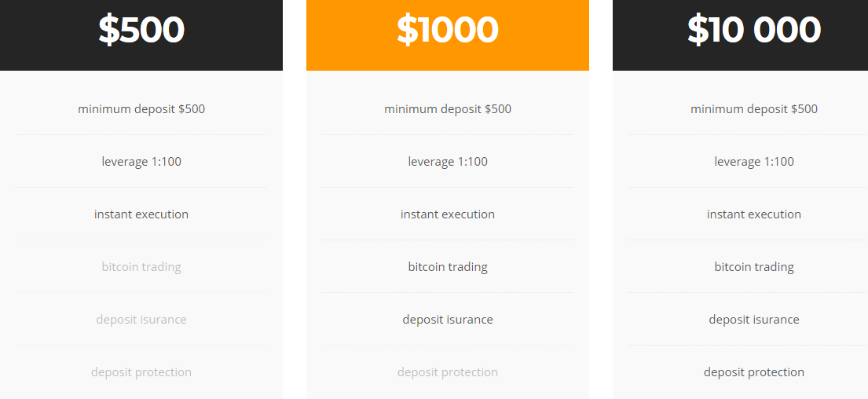
Task: Click greyed bitcoin trading in $500 plan
Action: (141, 267)
